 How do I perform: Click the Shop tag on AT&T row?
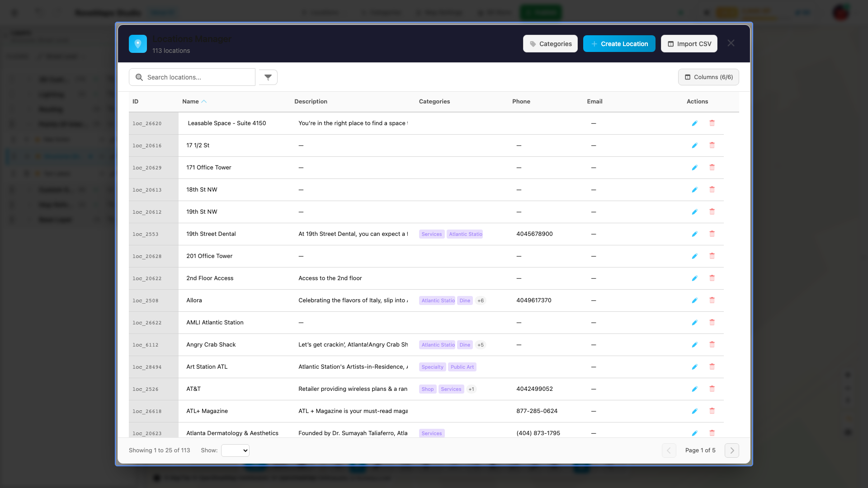pos(428,389)
